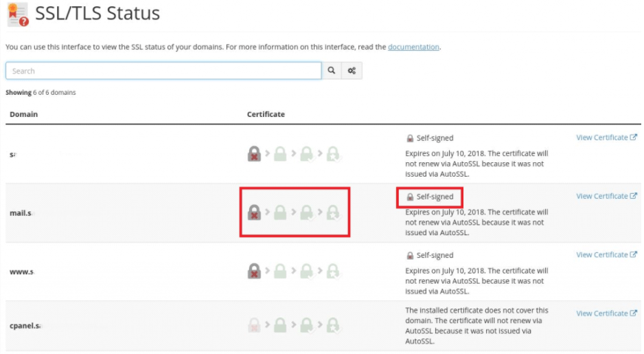Click external link icon in first row
The image size is (644, 354).
(x=634, y=137)
